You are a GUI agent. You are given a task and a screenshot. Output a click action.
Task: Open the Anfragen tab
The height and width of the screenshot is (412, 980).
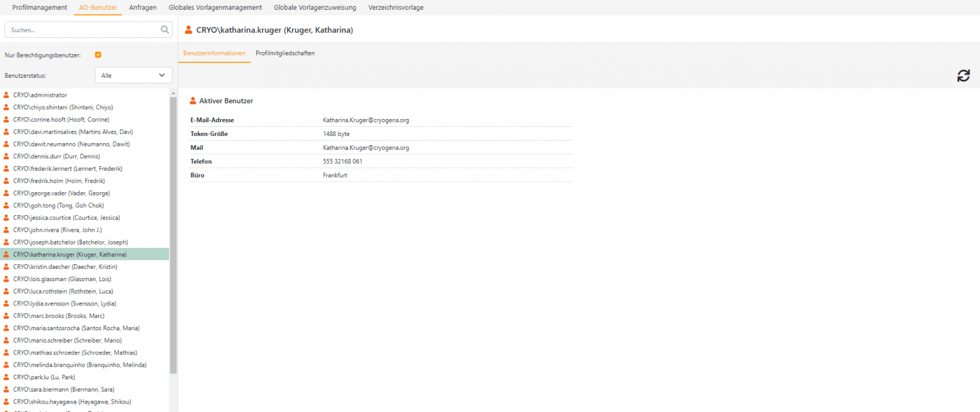[142, 7]
